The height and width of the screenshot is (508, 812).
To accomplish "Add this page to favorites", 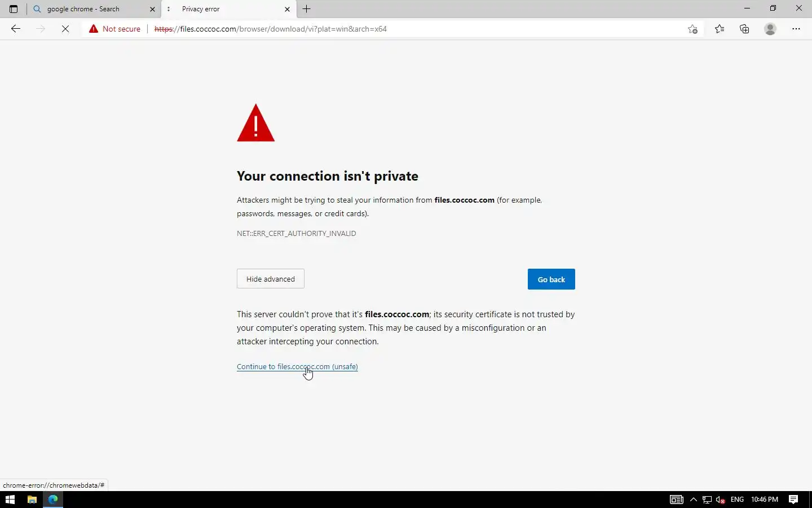I will (x=693, y=29).
